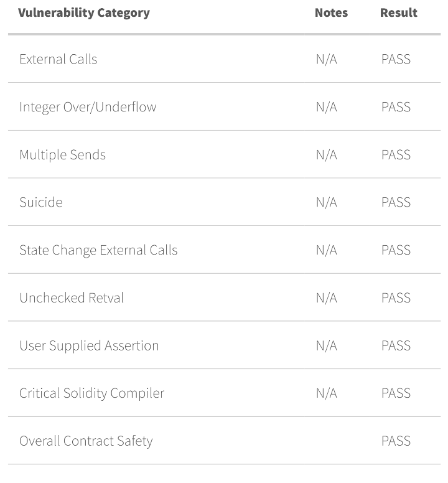Click PASS result for Overall Contract Safety

396,441
